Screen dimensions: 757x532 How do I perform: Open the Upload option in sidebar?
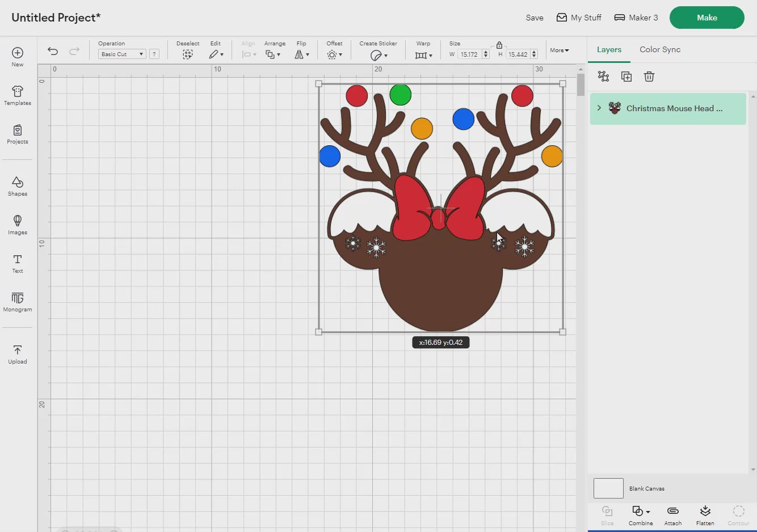[18, 354]
